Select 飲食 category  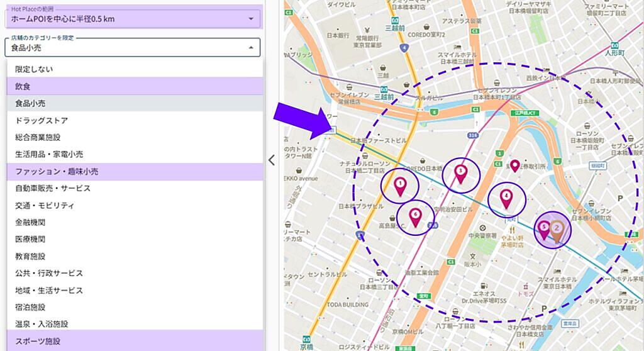[x=23, y=86]
